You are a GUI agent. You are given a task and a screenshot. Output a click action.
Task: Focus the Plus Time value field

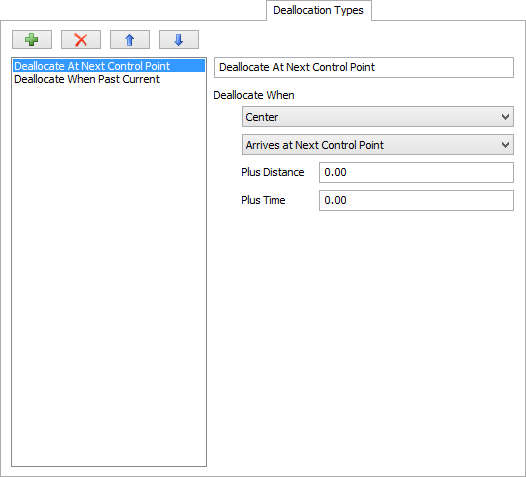pyautogui.click(x=416, y=201)
